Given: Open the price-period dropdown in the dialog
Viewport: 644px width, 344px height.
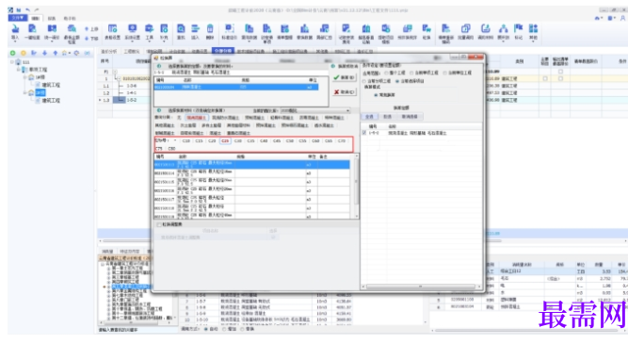Looking at the screenshot, I should pos(315,110).
